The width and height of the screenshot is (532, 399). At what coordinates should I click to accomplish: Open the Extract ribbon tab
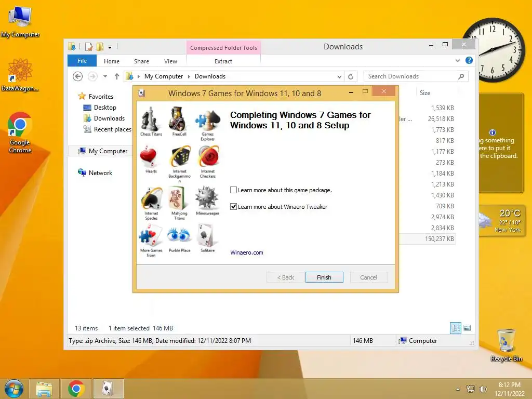[x=223, y=61]
